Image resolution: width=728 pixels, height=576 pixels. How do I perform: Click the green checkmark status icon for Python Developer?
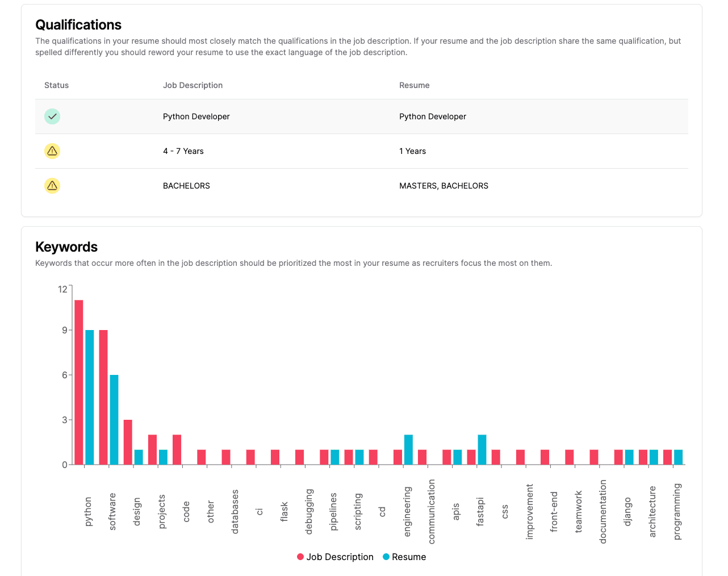pos(52,116)
